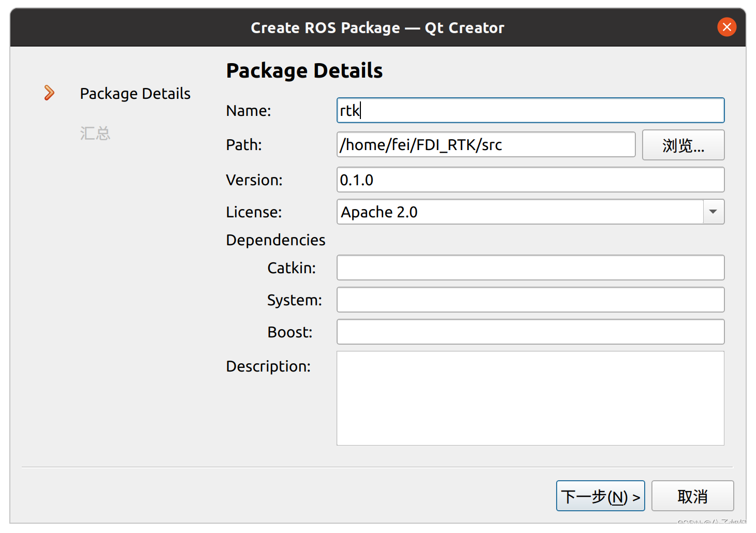This screenshot has height=533, width=756.
Task: Click the Package Details page heading
Action: [304, 70]
